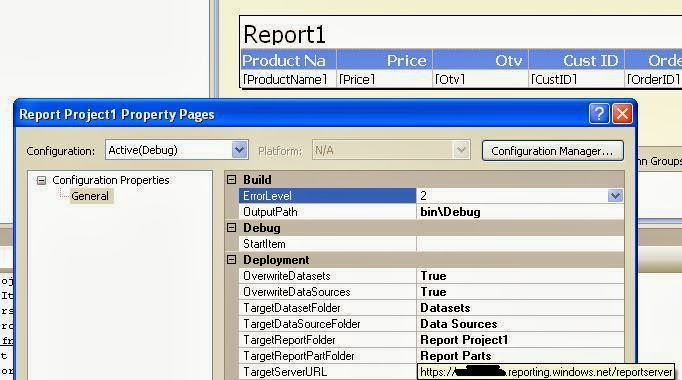Collapse the Build property section

[x=232, y=180]
